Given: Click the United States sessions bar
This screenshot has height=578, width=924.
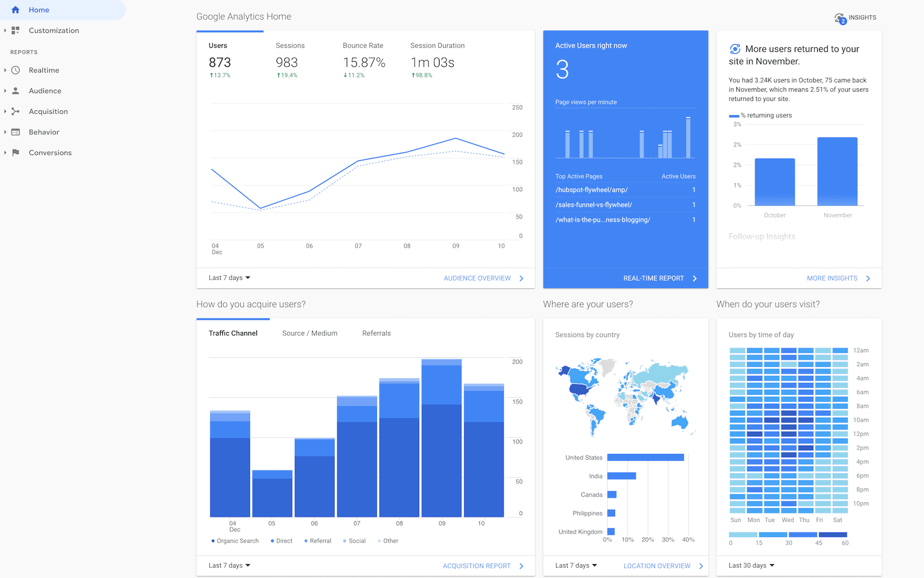Looking at the screenshot, I should point(646,457).
